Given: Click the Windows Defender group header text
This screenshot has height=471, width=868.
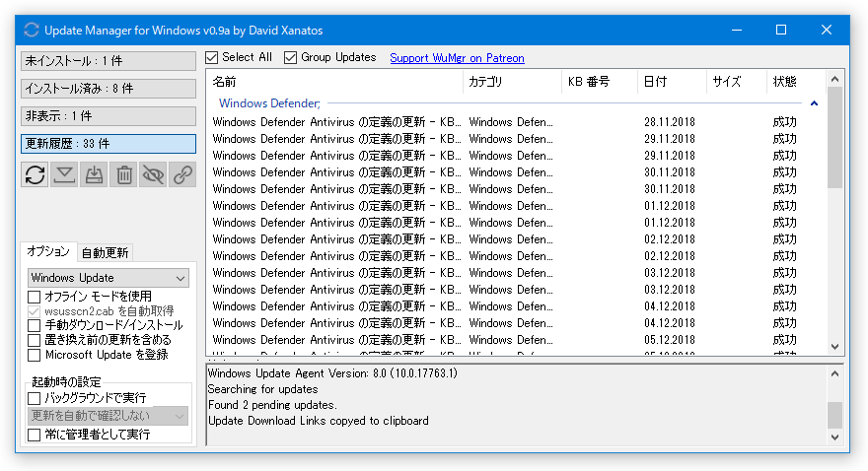Looking at the screenshot, I should coord(269,103).
